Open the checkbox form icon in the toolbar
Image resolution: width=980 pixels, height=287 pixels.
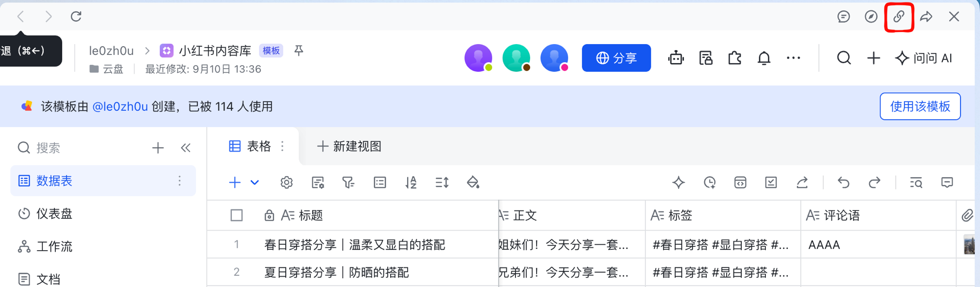(x=771, y=183)
